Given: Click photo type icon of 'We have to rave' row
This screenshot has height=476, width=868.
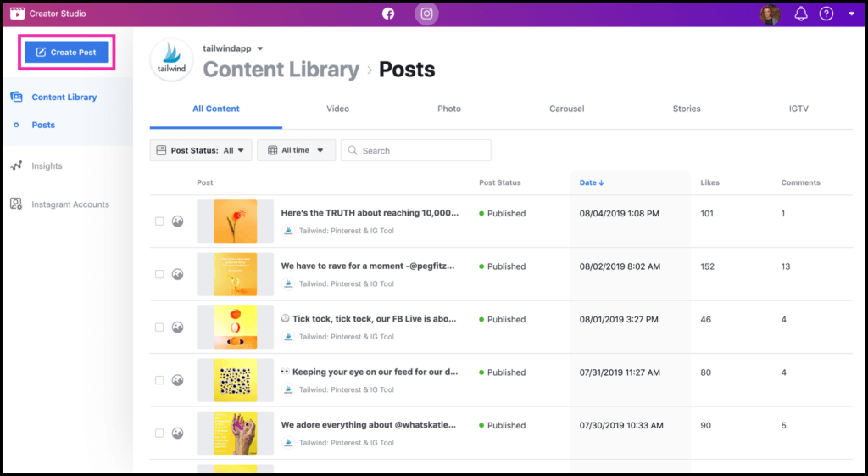Looking at the screenshot, I should pyautogui.click(x=177, y=274).
